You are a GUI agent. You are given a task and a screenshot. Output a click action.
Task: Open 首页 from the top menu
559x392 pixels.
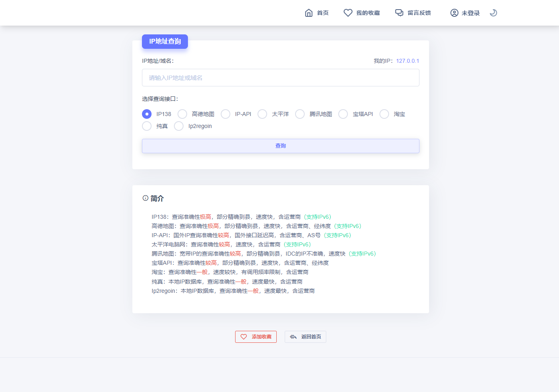click(x=322, y=13)
